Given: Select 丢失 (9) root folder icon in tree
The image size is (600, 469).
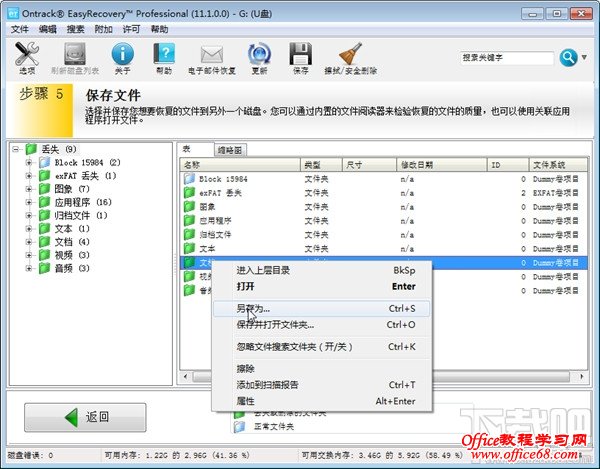Looking at the screenshot, I should click(31, 149).
